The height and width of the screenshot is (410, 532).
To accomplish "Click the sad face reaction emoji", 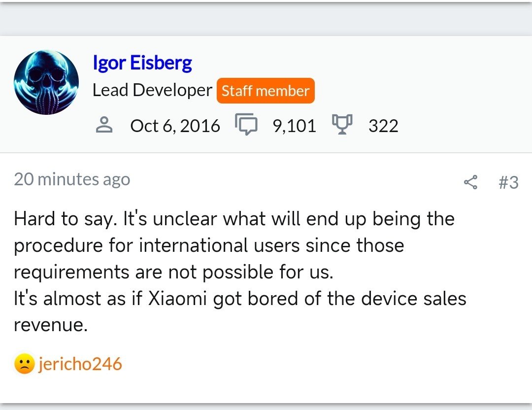I will coord(24,365).
